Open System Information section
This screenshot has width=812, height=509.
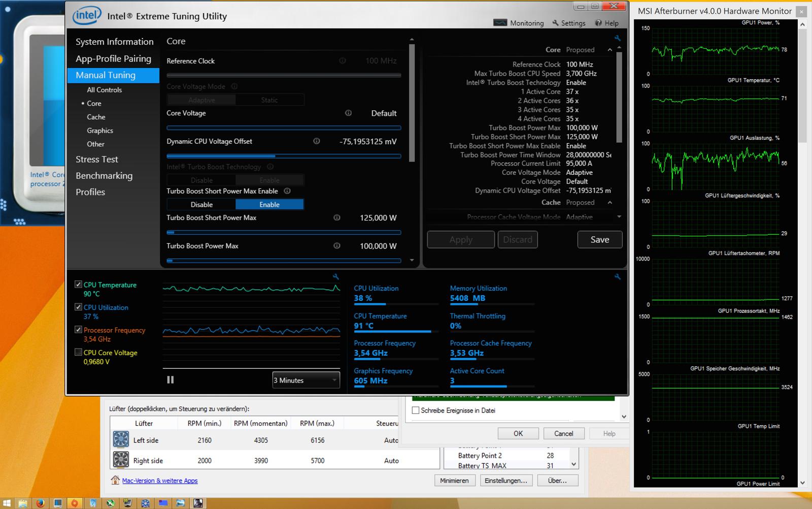pyautogui.click(x=115, y=42)
